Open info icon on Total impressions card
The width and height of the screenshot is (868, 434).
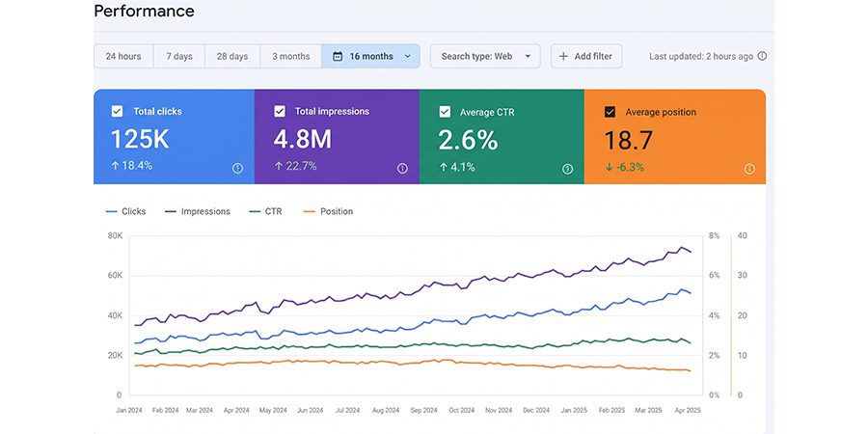click(402, 168)
